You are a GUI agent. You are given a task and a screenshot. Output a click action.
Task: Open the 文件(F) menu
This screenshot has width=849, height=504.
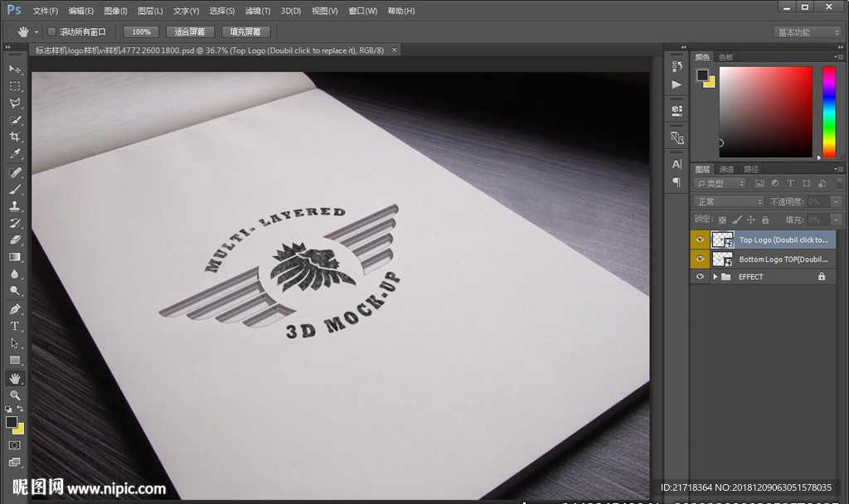click(45, 11)
